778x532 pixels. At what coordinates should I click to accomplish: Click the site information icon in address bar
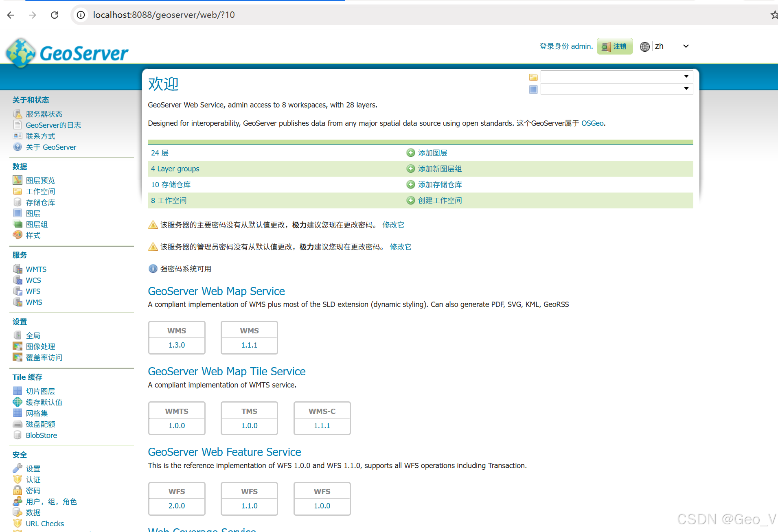click(x=81, y=15)
